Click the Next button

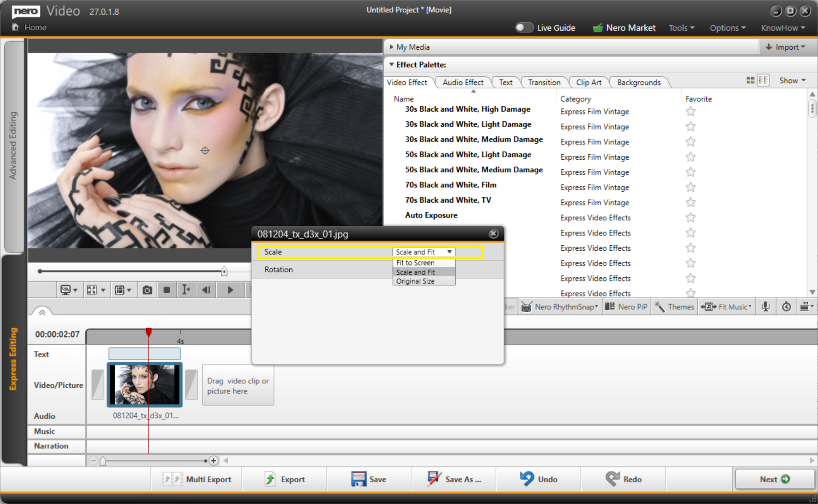click(774, 479)
